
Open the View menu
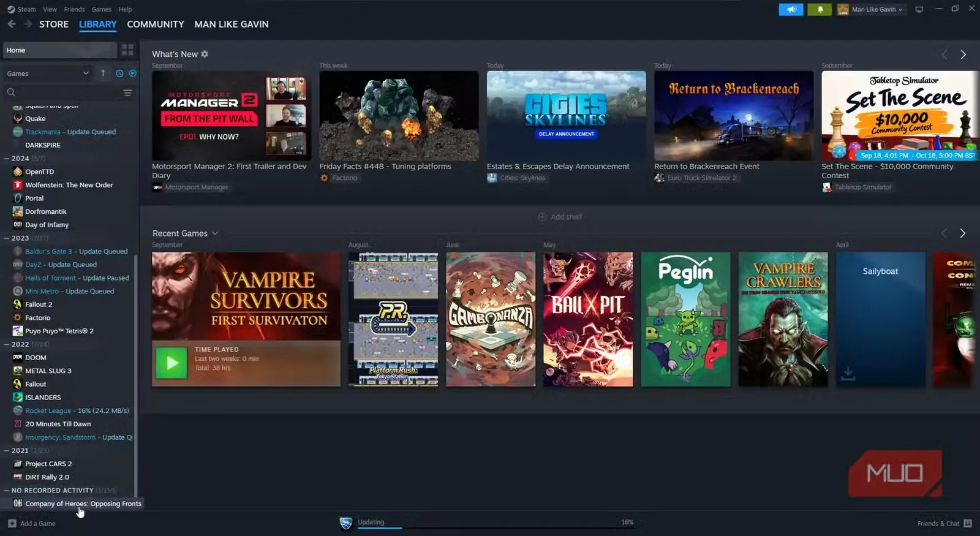click(x=50, y=9)
